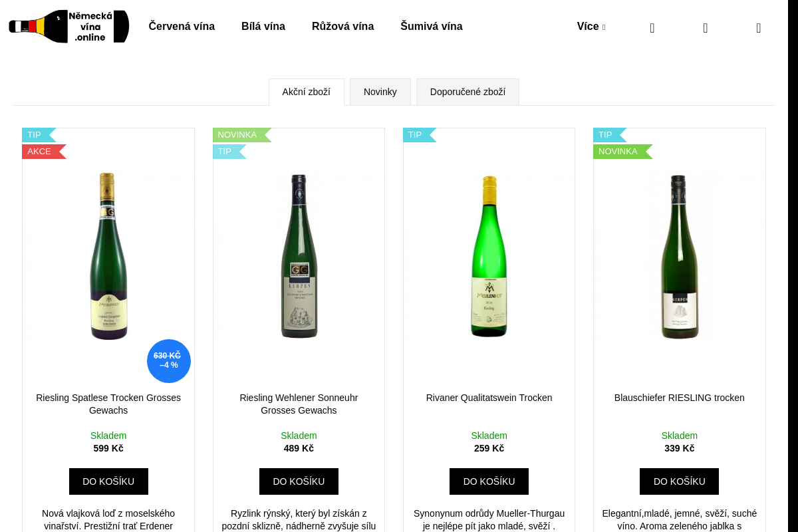This screenshot has width=798, height=532.
Task: Click the leftmost of the three header glyph icons
Action: pos(652,28)
